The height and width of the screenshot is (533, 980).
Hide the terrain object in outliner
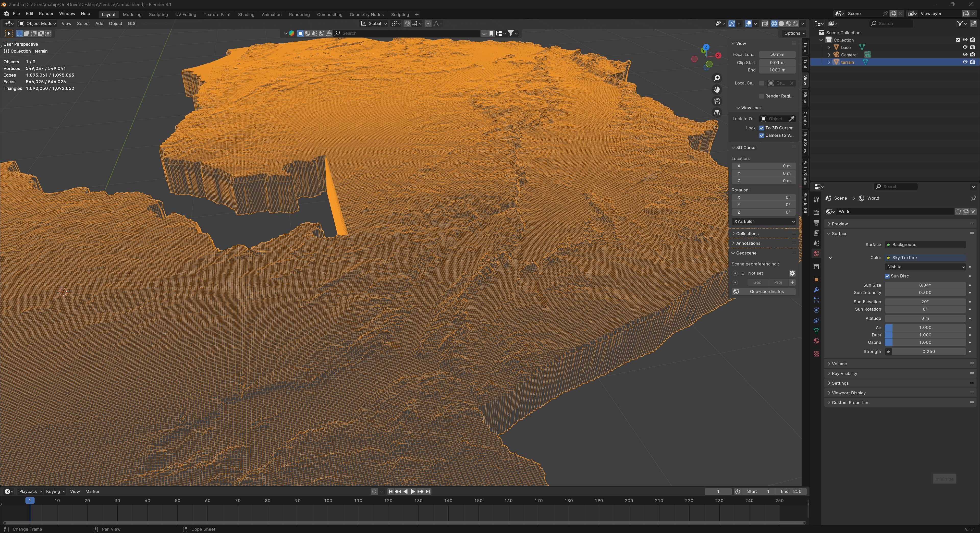pos(965,62)
